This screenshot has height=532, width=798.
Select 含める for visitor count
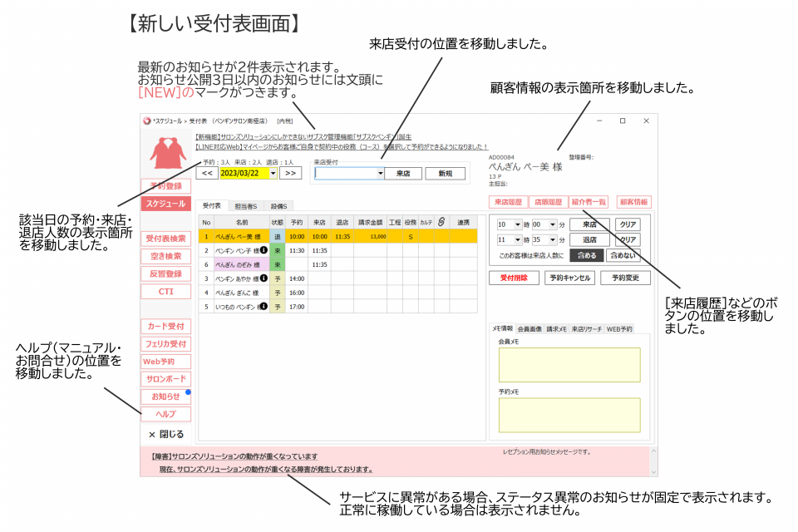coord(587,255)
